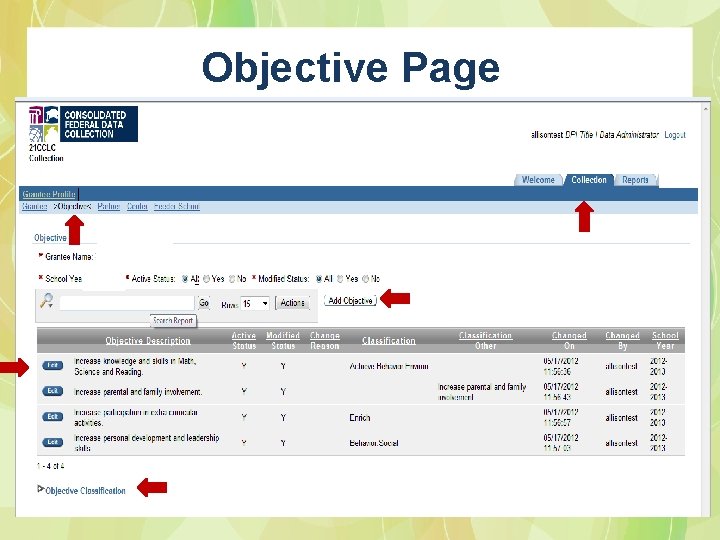Log out using the Logout link

click(675, 135)
